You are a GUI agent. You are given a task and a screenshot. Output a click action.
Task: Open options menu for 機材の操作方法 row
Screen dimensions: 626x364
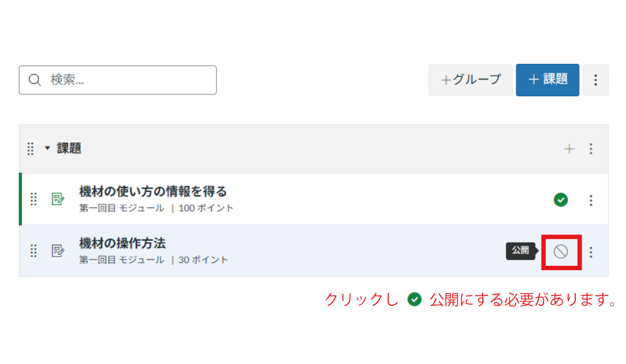tap(591, 252)
